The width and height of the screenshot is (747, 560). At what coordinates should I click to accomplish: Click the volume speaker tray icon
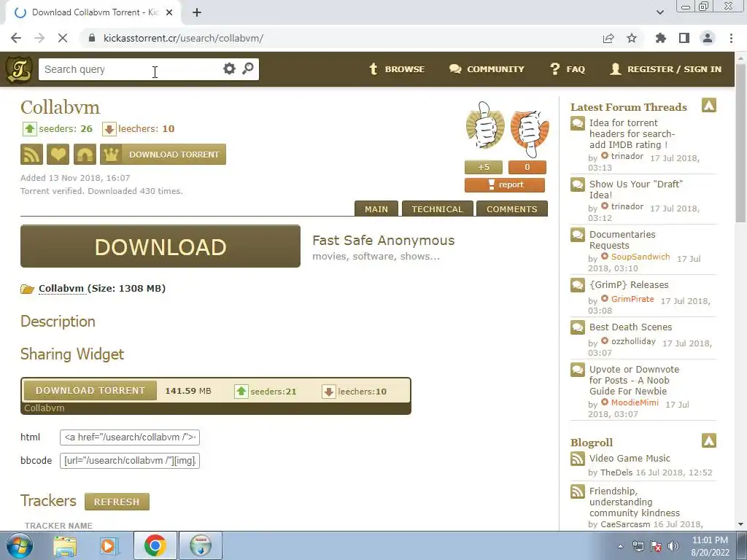point(673,546)
